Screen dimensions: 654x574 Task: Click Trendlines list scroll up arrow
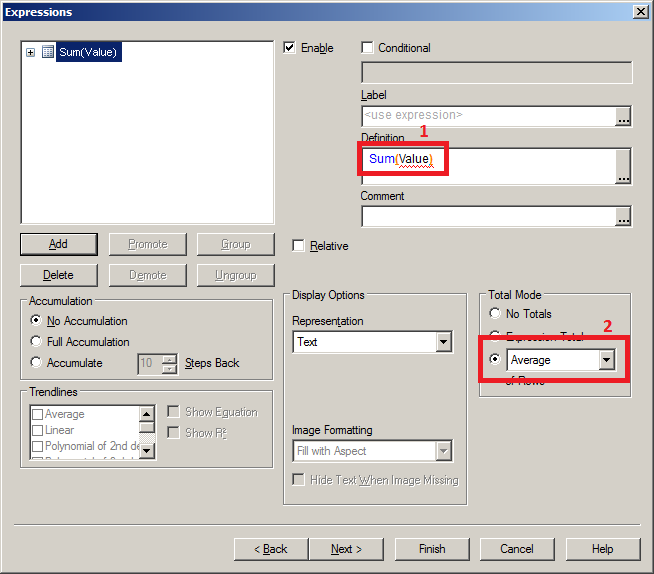[x=147, y=414]
